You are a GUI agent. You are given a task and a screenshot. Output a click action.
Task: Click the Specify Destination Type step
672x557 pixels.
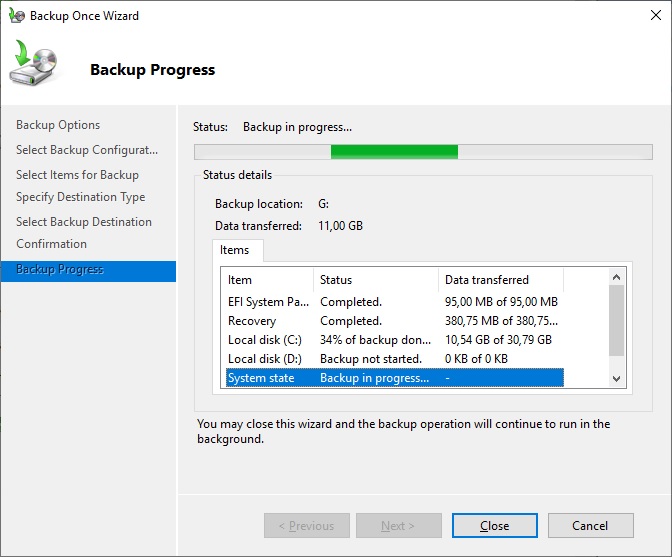[x=81, y=197]
